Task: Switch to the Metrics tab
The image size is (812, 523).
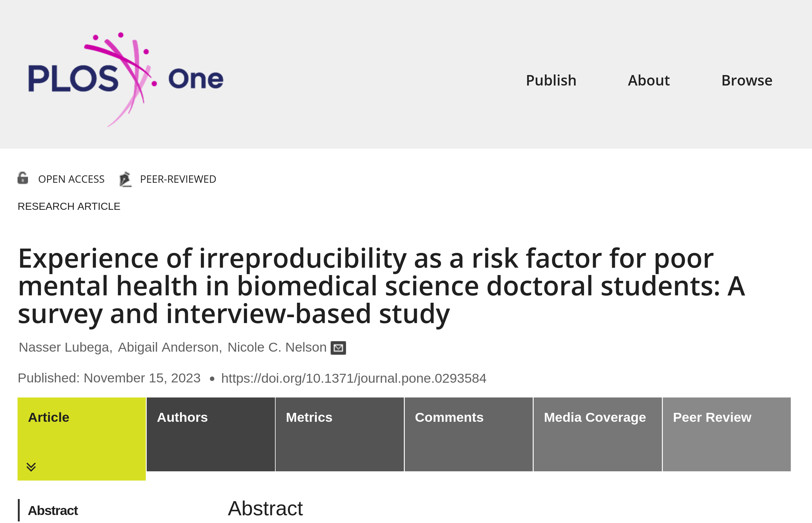Action: point(309,417)
